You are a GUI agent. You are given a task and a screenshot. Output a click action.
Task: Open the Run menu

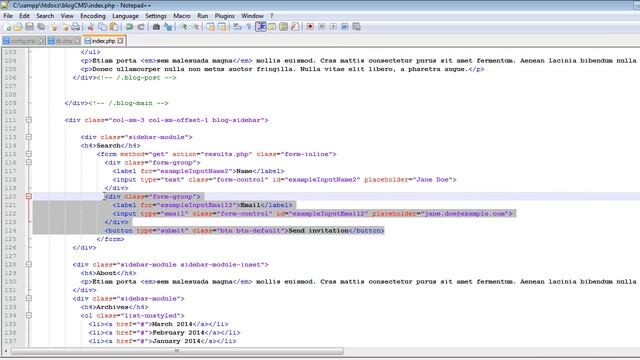tap(202, 16)
